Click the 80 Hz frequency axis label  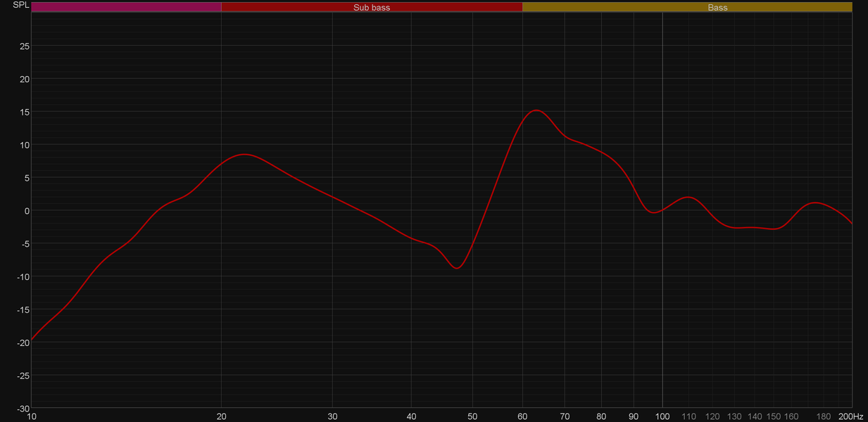[x=601, y=416]
